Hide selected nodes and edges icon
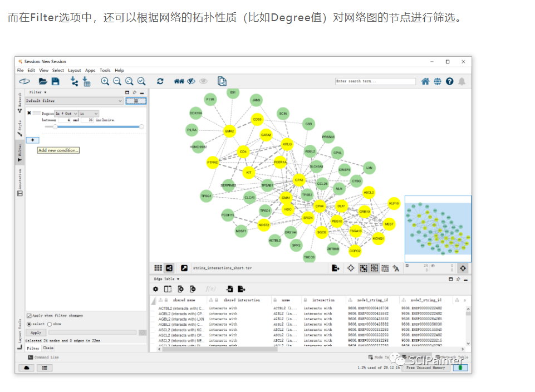This screenshot has width=535, height=392. (x=192, y=81)
